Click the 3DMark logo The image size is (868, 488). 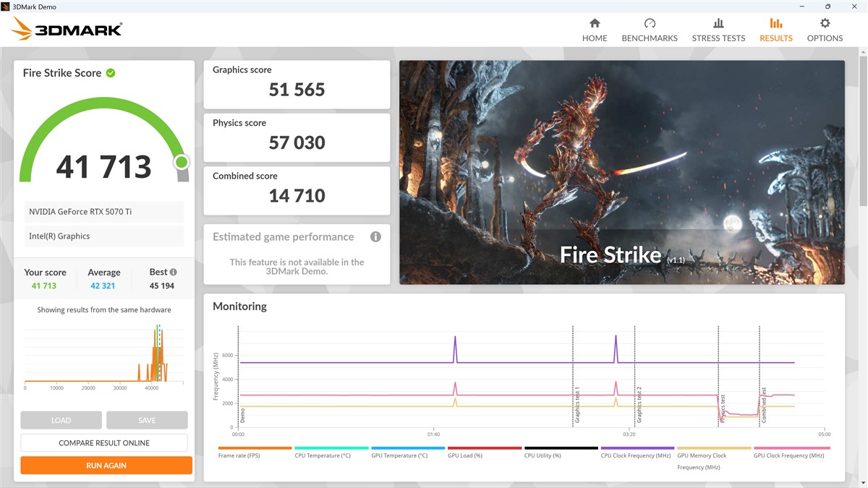pos(67,29)
